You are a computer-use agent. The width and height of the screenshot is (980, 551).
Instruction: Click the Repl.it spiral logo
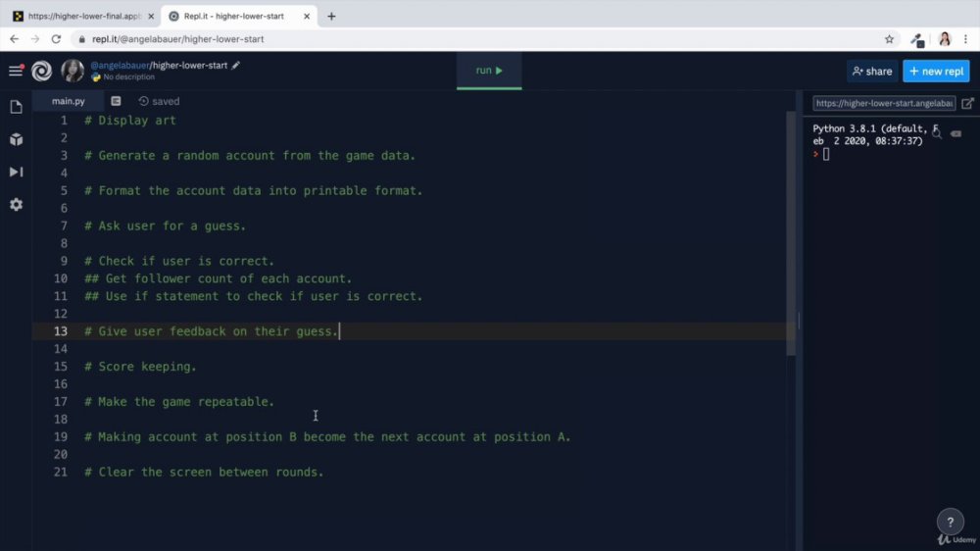pyautogui.click(x=42, y=71)
